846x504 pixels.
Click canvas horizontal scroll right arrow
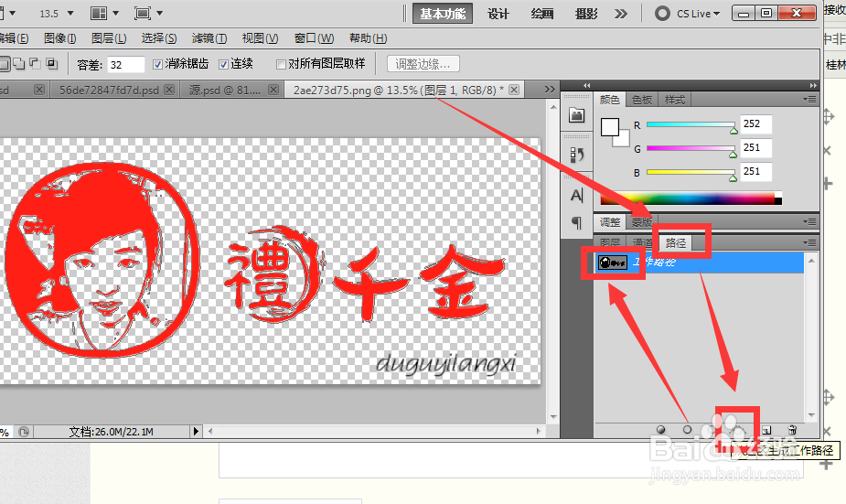(x=538, y=431)
